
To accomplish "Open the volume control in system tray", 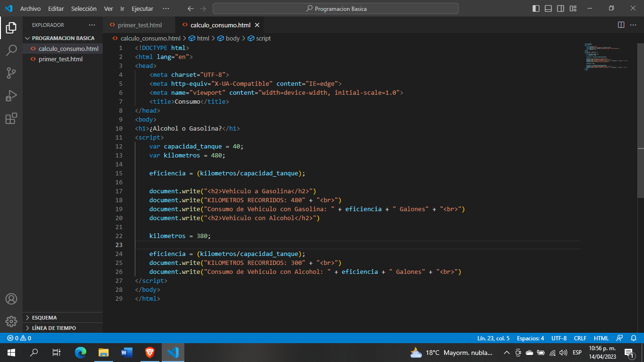I will (x=563, y=353).
